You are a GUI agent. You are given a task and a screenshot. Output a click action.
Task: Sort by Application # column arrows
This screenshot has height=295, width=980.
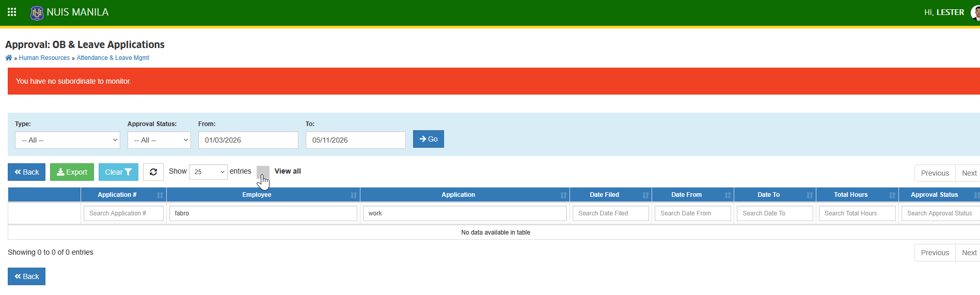(160, 195)
